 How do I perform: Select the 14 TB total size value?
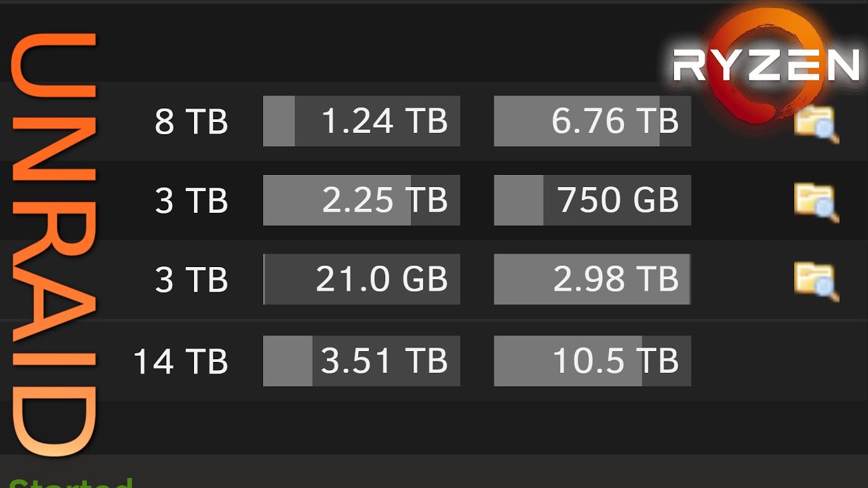180,361
